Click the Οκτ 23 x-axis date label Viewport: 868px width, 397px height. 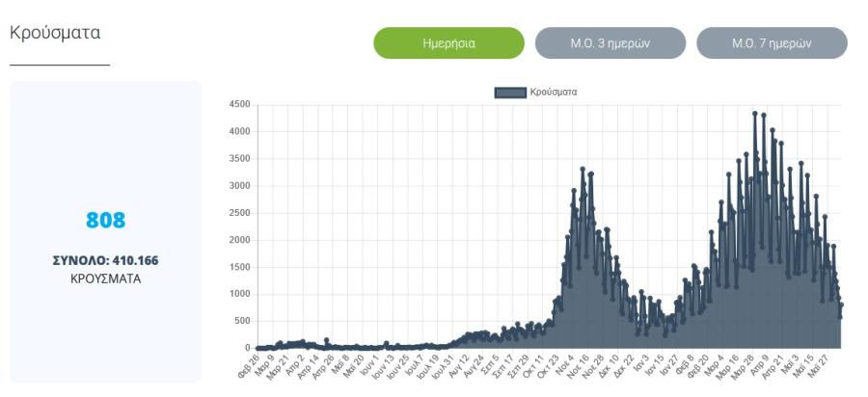[548, 366]
